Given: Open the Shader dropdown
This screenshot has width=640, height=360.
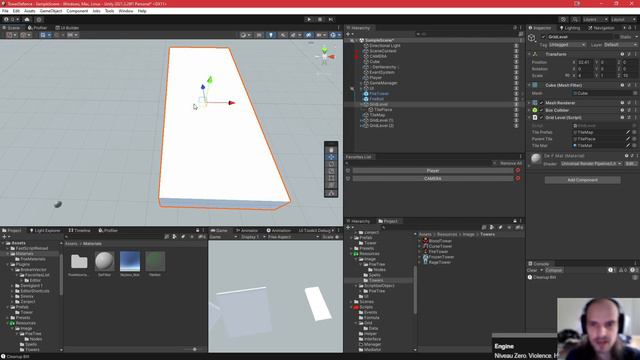Looking at the screenshot, I should pos(591,164).
